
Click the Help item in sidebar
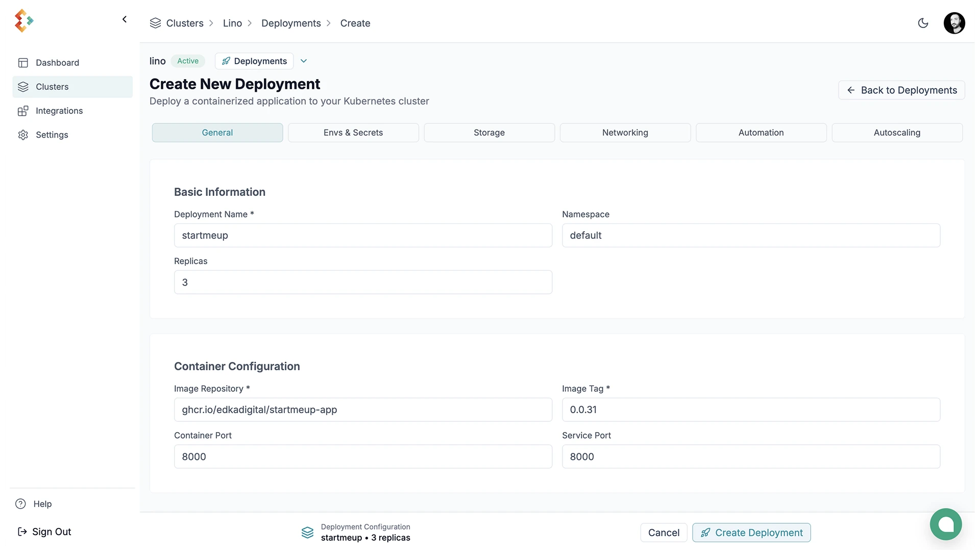tap(42, 503)
